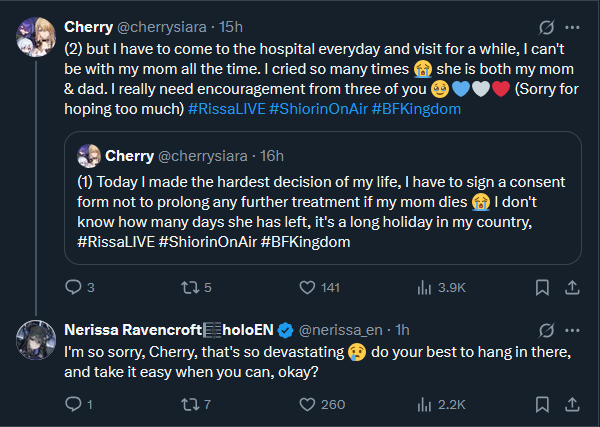Like Cherry's tweet with 141 likes

309,287
